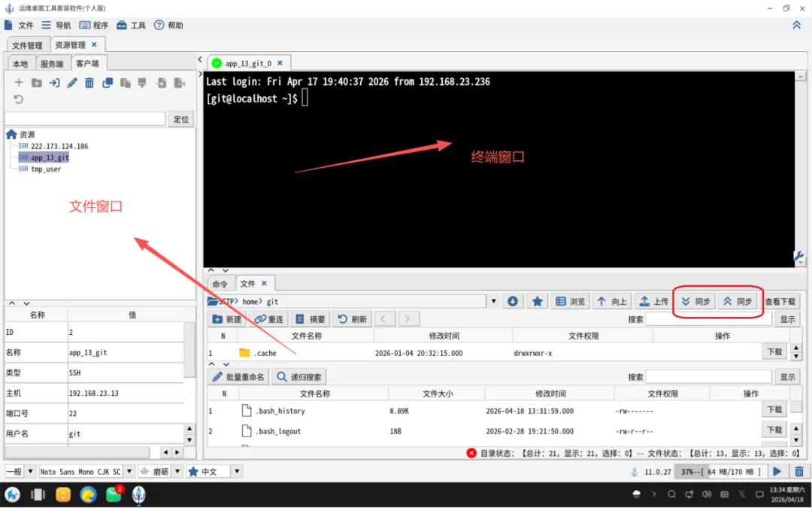Click the .cache folder icon
Image resolution: width=812 pixels, height=508 pixels.
pos(245,353)
